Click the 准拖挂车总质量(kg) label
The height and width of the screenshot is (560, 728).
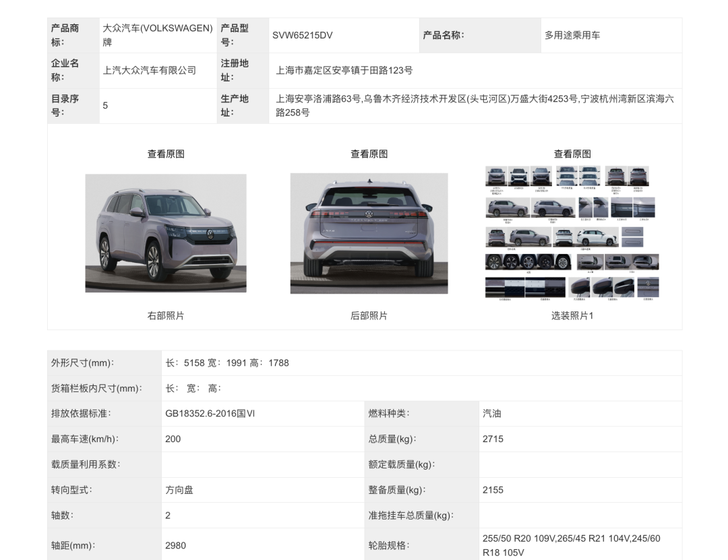(x=411, y=516)
